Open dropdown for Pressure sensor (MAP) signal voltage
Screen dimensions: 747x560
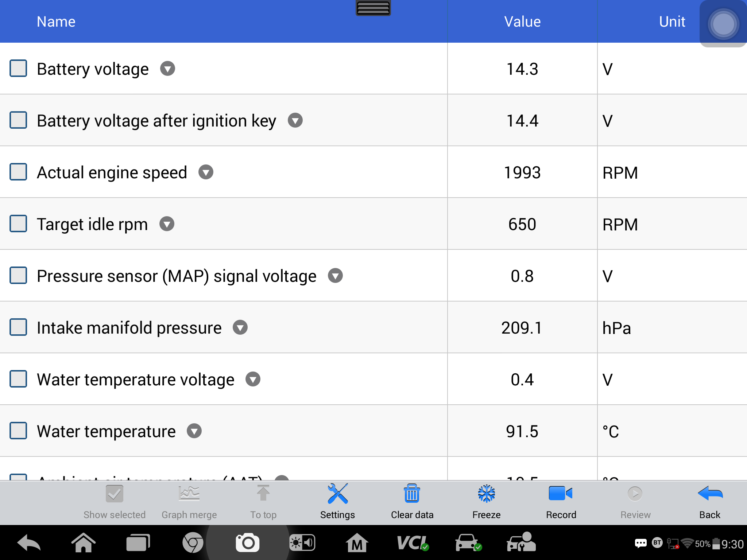click(336, 276)
